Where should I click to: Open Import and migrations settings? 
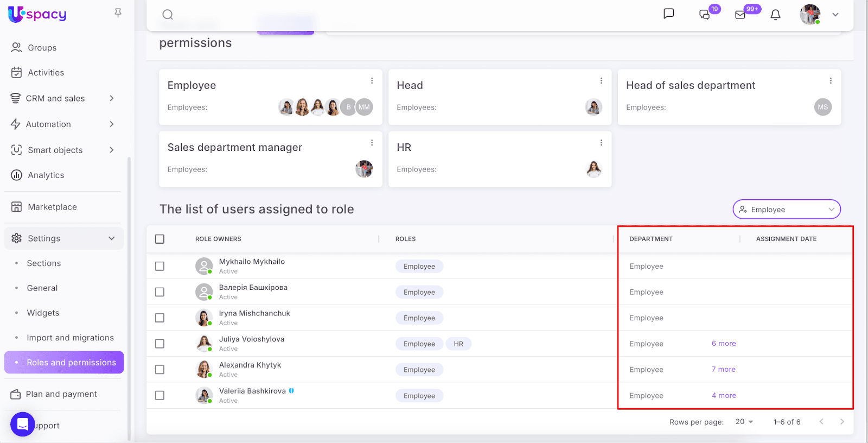point(70,338)
